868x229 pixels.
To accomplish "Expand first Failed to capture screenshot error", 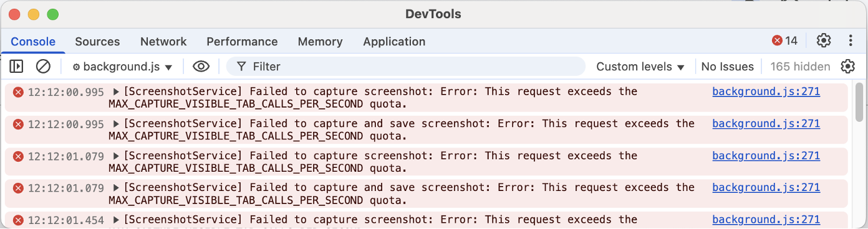I will [x=116, y=91].
